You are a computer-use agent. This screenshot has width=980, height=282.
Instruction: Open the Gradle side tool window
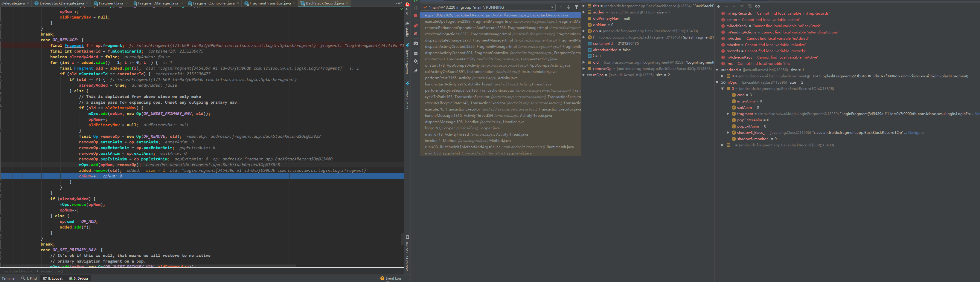click(407, 29)
